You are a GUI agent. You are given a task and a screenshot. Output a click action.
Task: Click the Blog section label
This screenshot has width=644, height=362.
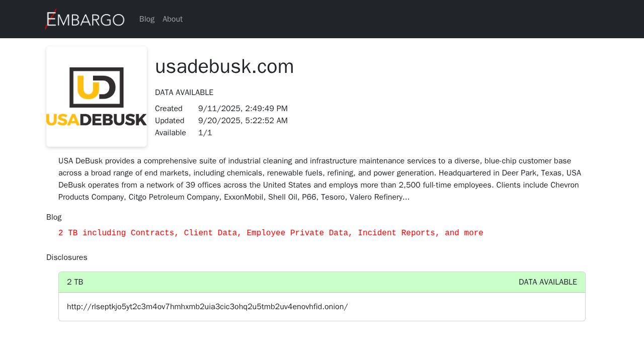point(54,217)
